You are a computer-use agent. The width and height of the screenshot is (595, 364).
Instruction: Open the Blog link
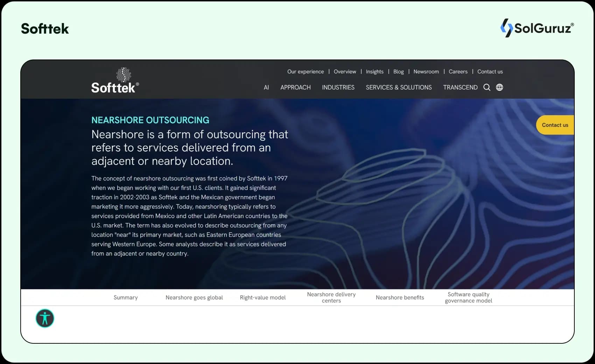[398, 71]
